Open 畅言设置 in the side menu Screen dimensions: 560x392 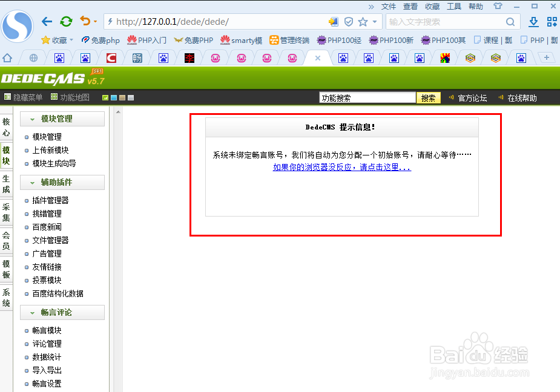click(47, 384)
